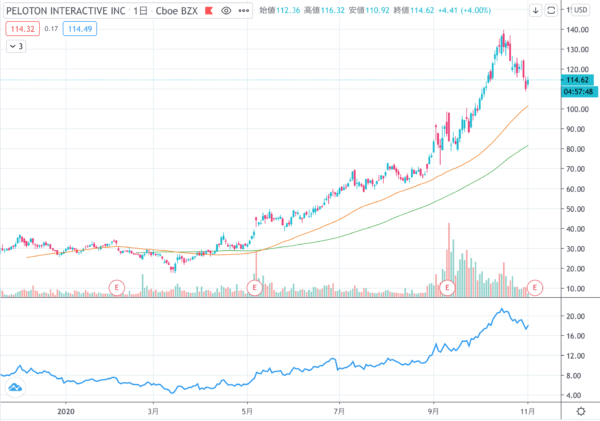Click the PELOTON INTERACTIVE INC symbol title
This screenshot has height=421, width=600.
66,11
